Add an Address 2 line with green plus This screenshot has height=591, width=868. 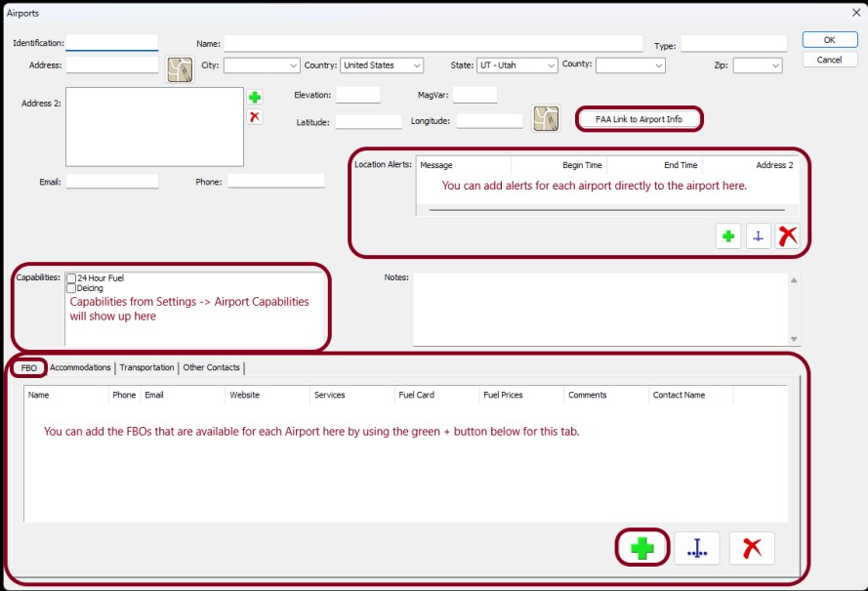coord(255,98)
